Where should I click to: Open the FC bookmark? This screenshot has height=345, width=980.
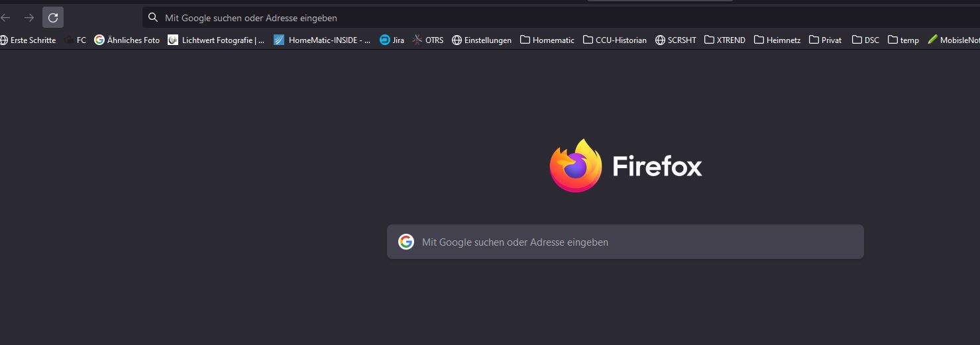point(76,40)
